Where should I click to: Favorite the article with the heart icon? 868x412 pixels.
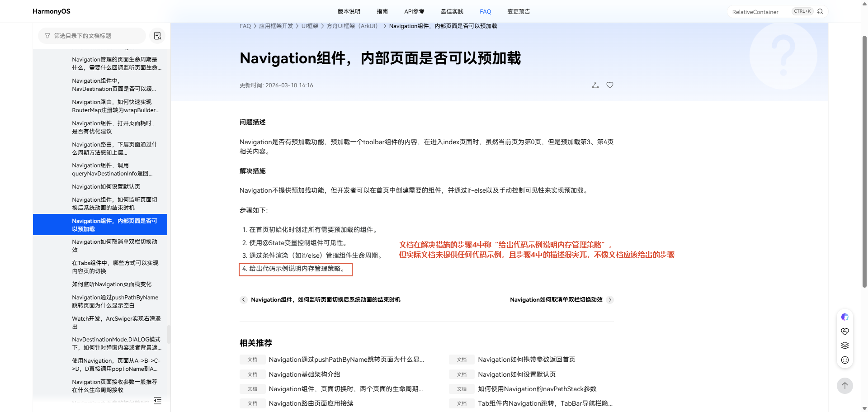610,85
